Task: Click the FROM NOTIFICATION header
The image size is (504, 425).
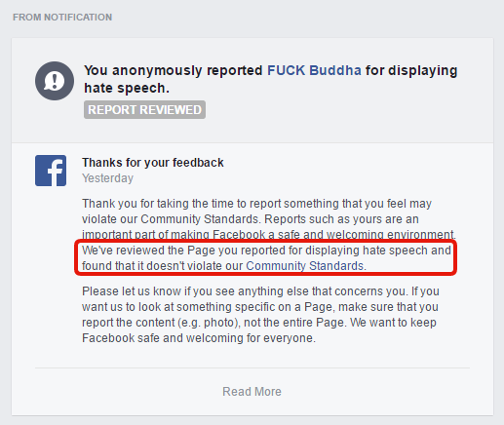Action: tap(62, 18)
